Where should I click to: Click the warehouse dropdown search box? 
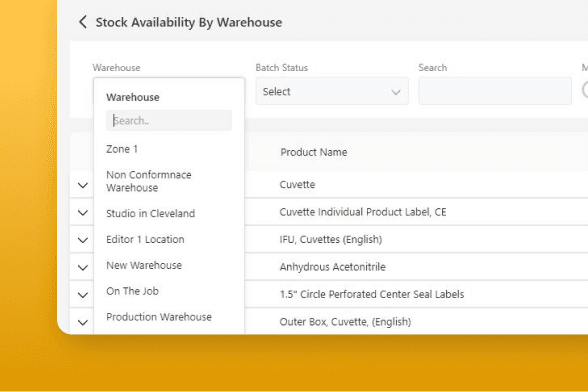click(169, 120)
